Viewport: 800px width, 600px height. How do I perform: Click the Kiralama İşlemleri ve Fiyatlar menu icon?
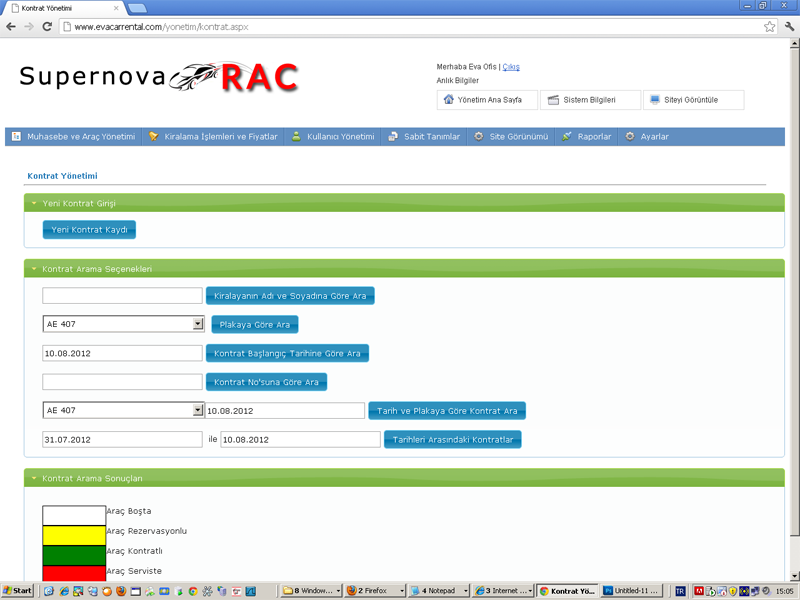[x=154, y=136]
